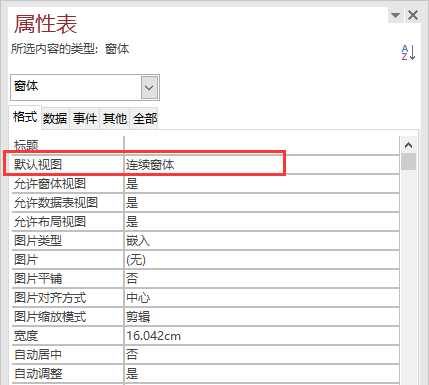Viewport: 429px width, 385px height.
Task: Select the 其他 tab
Action: coord(115,118)
